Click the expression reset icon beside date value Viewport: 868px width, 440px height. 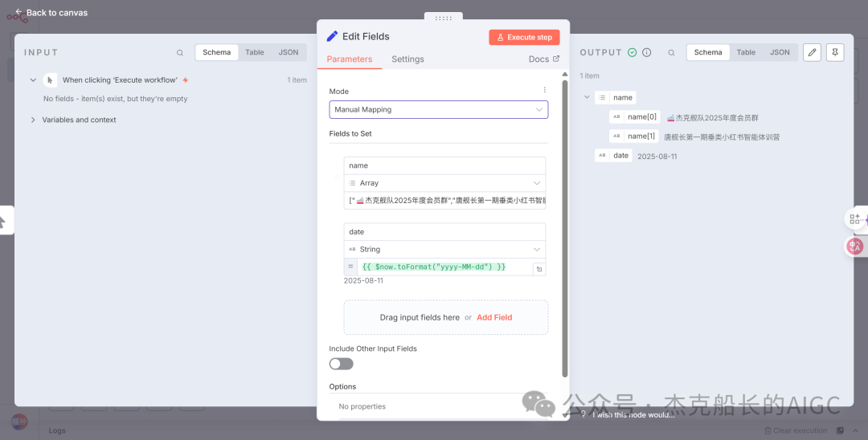coord(538,269)
